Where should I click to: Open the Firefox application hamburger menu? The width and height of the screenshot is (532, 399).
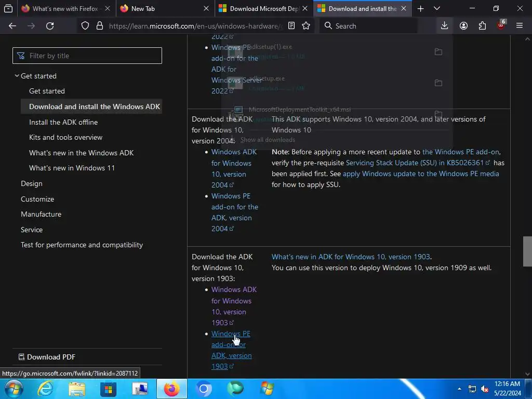(x=520, y=26)
